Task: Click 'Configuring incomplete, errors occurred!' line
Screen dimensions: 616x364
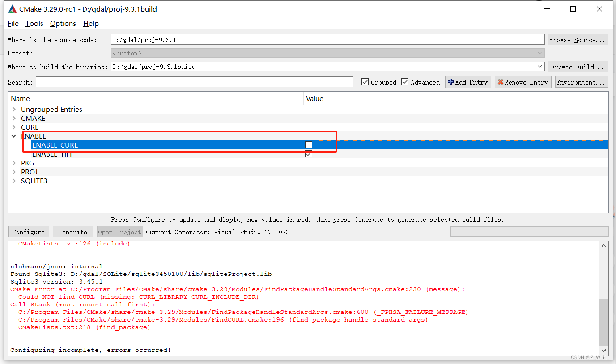Action: pos(90,350)
